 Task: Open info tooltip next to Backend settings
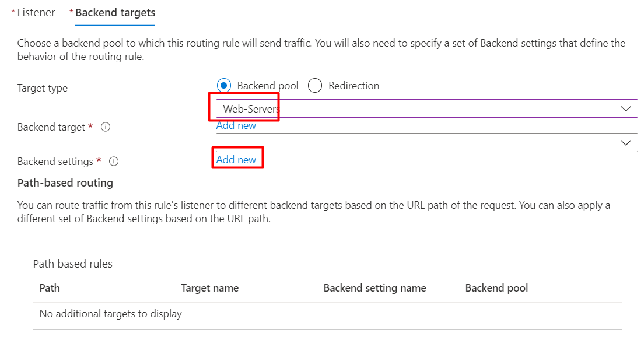(114, 162)
